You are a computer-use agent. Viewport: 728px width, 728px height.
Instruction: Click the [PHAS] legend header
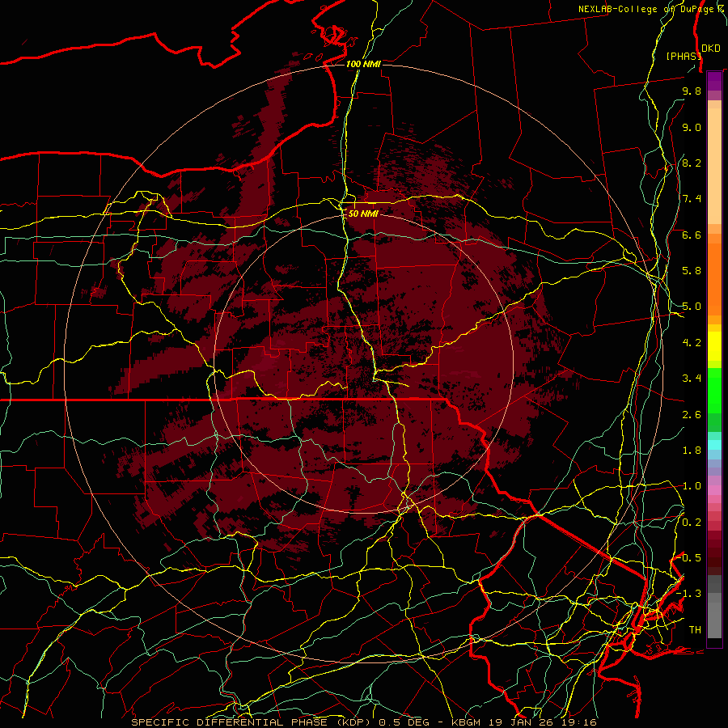[684, 56]
